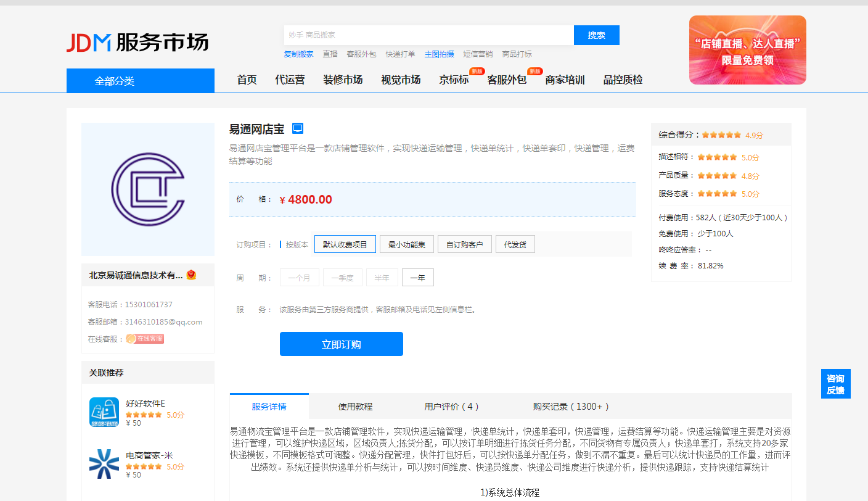Click the 搜索 button

click(x=597, y=35)
